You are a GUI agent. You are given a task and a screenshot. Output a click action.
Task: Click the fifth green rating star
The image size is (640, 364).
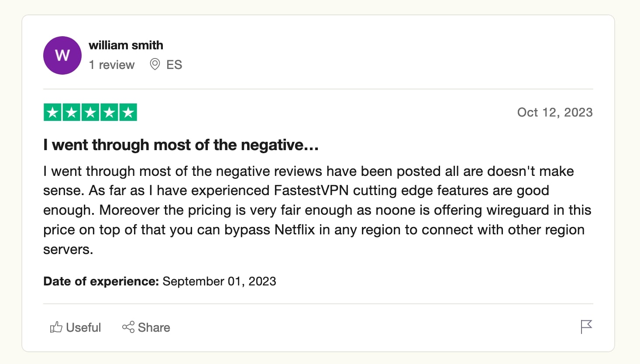click(x=128, y=112)
